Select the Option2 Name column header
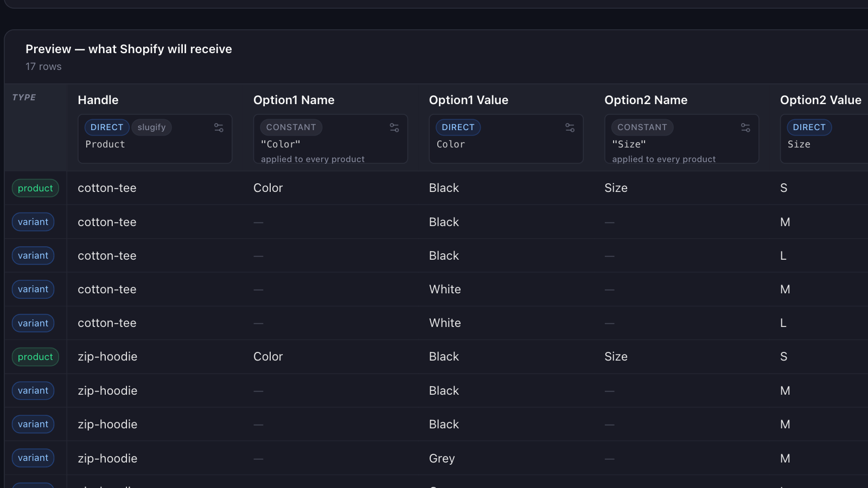The image size is (868, 488). click(x=646, y=100)
